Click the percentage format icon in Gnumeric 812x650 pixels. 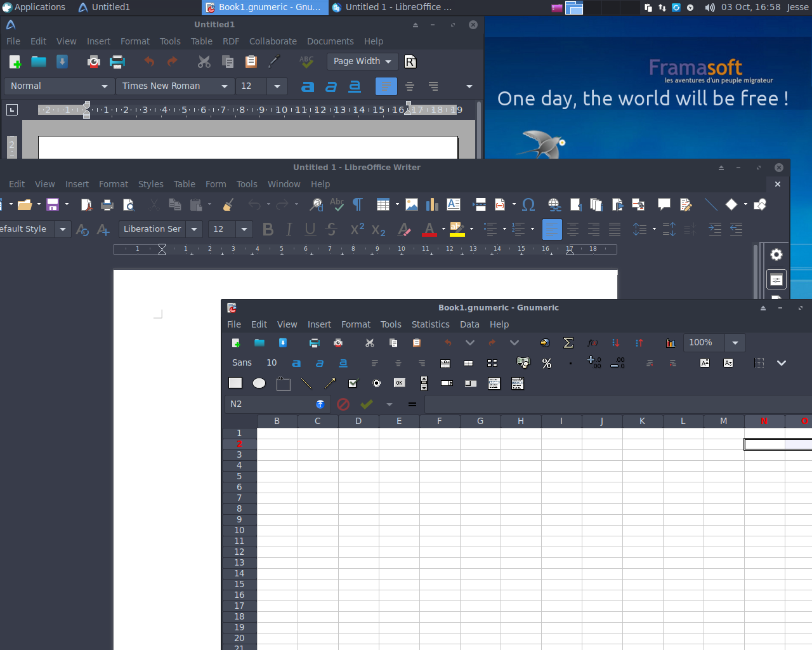547,363
